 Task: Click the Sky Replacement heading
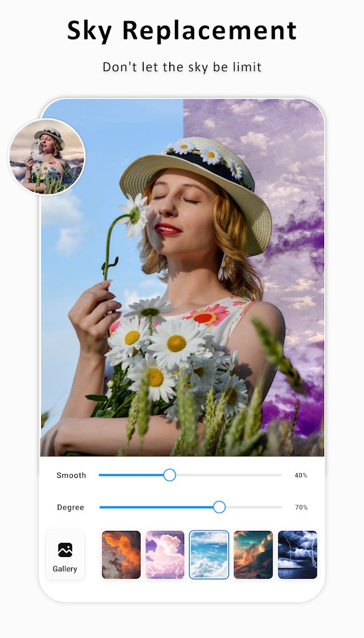coord(182,30)
